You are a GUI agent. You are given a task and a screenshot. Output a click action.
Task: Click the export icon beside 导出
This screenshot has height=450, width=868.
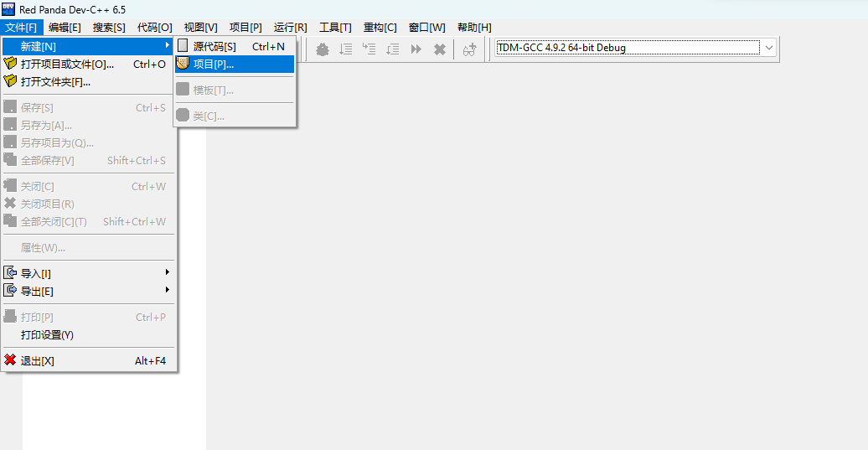coord(10,290)
